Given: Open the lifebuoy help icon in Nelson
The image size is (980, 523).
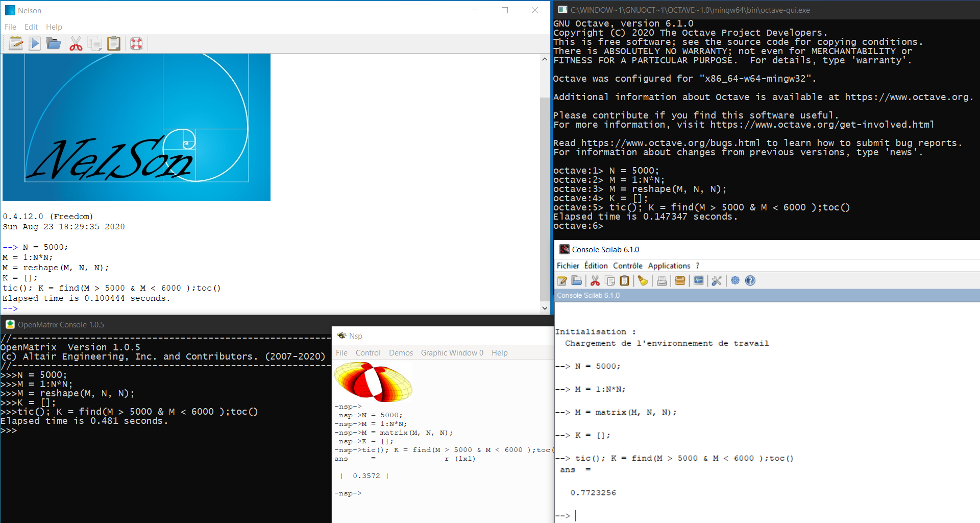Looking at the screenshot, I should coord(136,44).
